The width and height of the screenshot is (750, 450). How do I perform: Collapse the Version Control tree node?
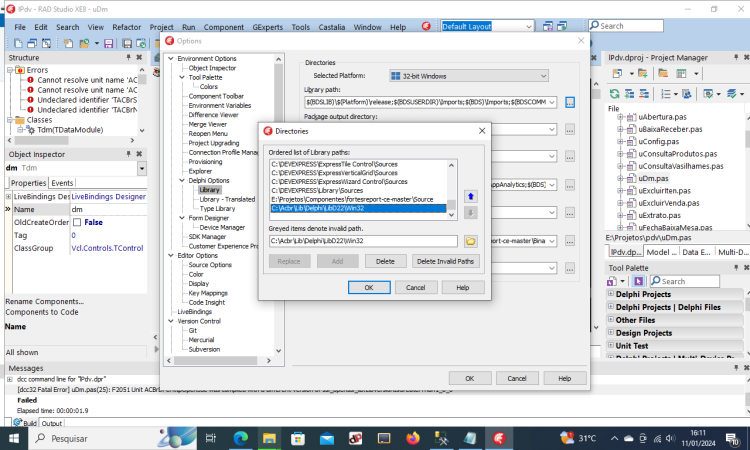(x=171, y=321)
